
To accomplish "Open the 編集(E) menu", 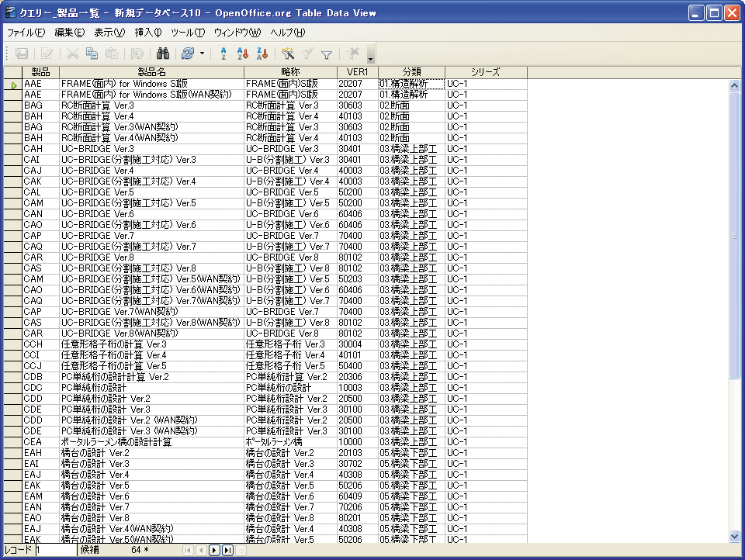I will [x=69, y=33].
